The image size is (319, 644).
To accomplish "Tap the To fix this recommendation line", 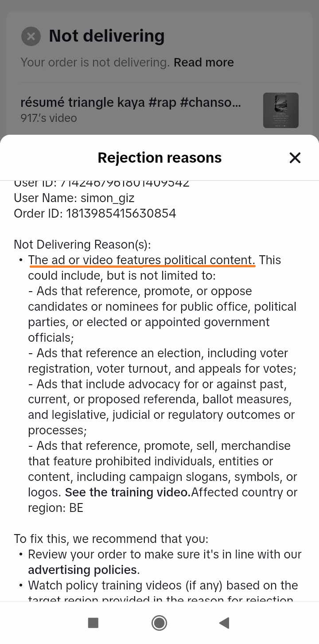I will pos(111,539).
